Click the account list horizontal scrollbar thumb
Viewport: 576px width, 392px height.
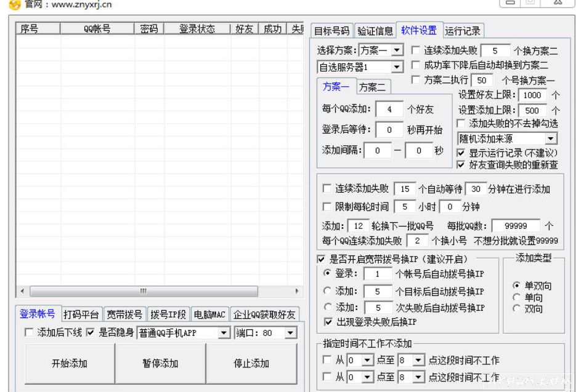point(144,291)
